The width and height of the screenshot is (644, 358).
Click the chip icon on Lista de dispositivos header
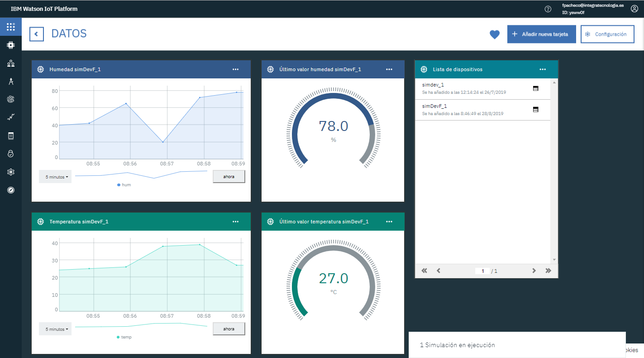point(424,69)
